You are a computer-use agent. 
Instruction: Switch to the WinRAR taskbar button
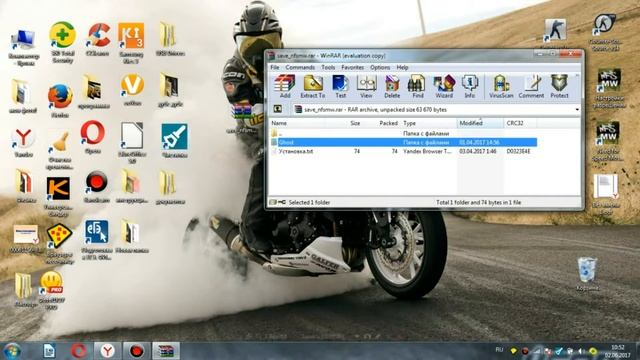point(166,351)
